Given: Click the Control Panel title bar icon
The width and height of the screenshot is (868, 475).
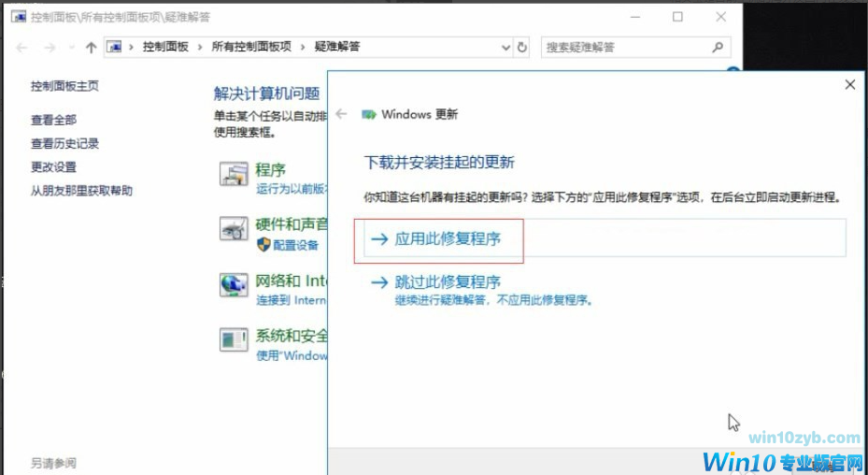Looking at the screenshot, I should 19,17.
